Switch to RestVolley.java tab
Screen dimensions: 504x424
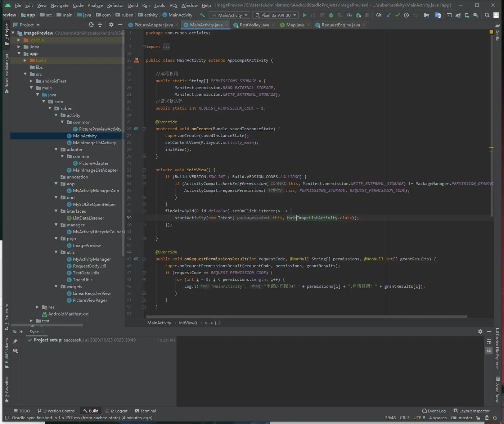pos(254,25)
